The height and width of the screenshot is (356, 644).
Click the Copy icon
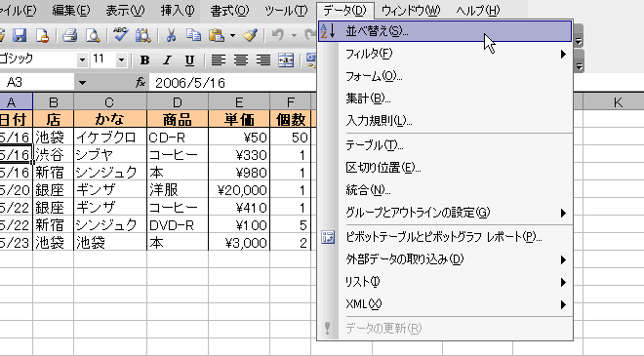click(x=193, y=35)
